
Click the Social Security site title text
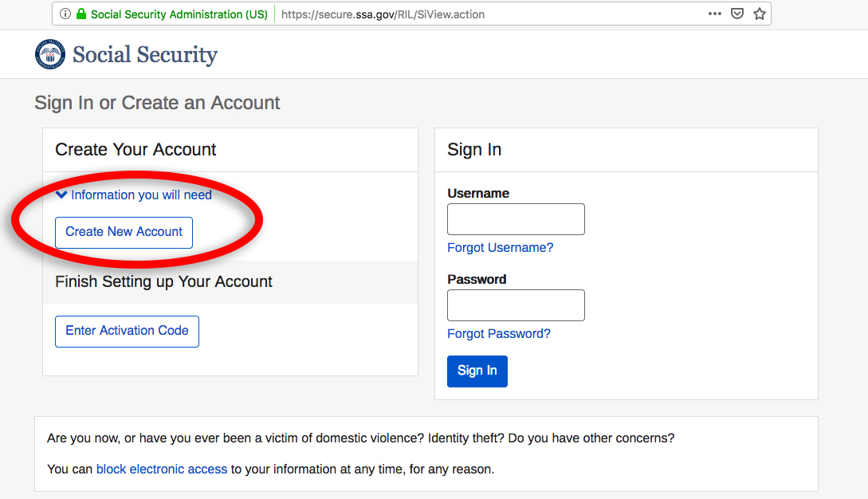tap(145, 54)
